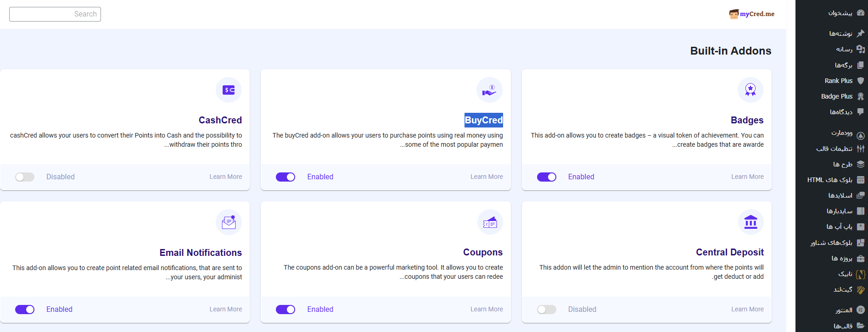Screen dimensions: 868x332
Task: Click the BuyCred hand-with-coin icon
Action: [489, 90]
